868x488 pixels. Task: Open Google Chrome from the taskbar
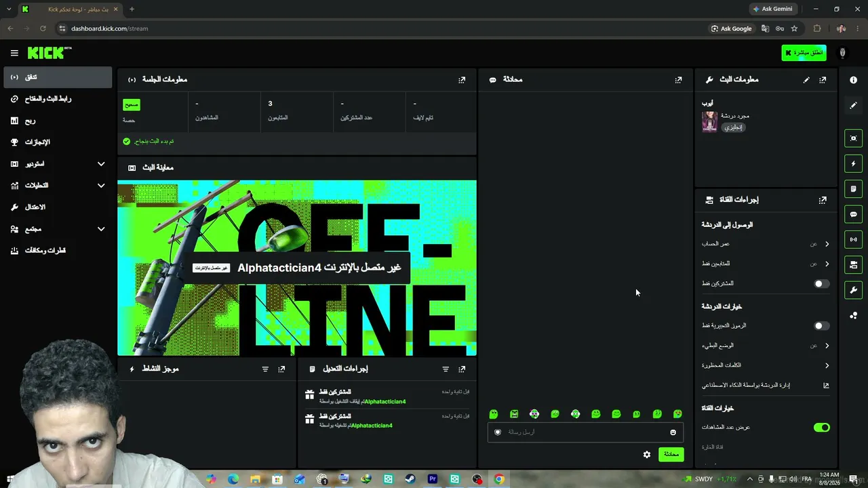[x=499, y=479]
